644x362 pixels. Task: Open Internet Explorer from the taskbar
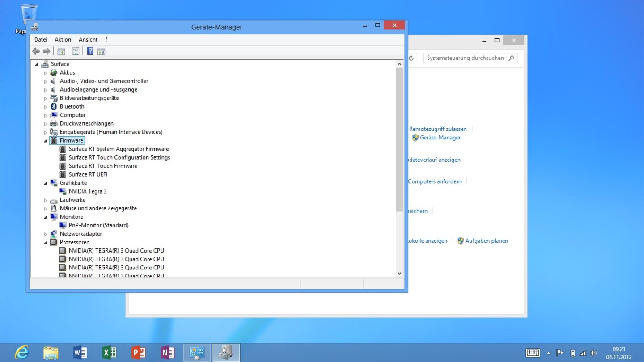[21, 353]
